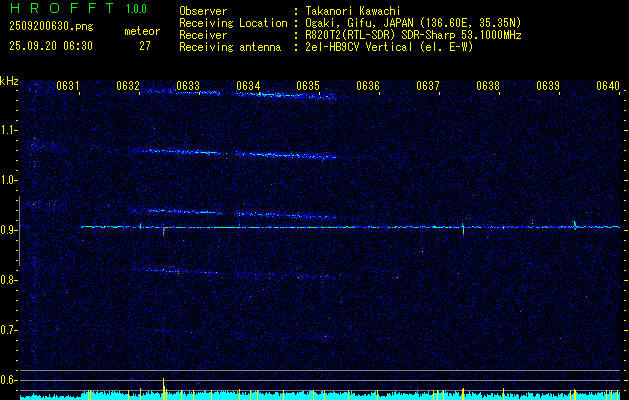Click the 0639 time marker
The image size is (629, 400).
tap(548, 86)
